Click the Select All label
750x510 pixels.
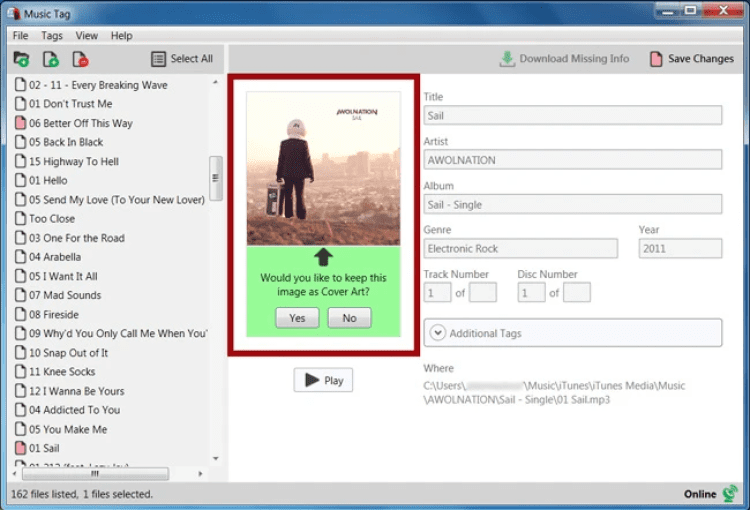pyautogui.click(x=191, y=58)
